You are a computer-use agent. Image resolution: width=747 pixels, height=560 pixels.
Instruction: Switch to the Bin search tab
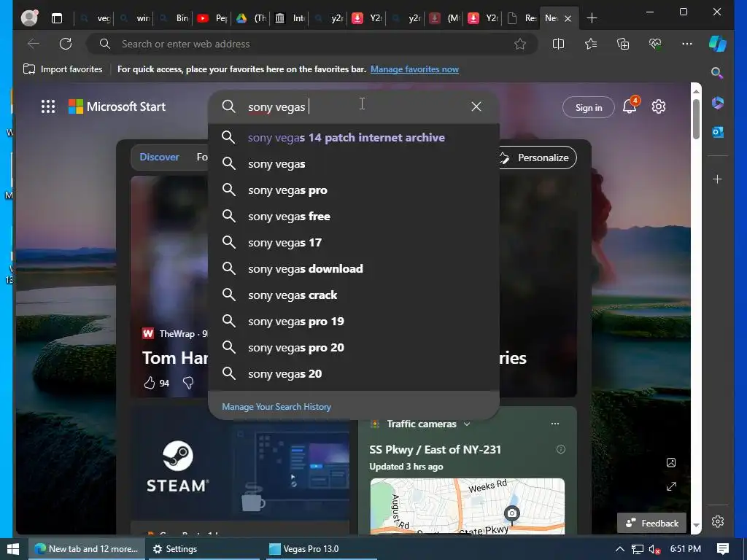(174, 18)
